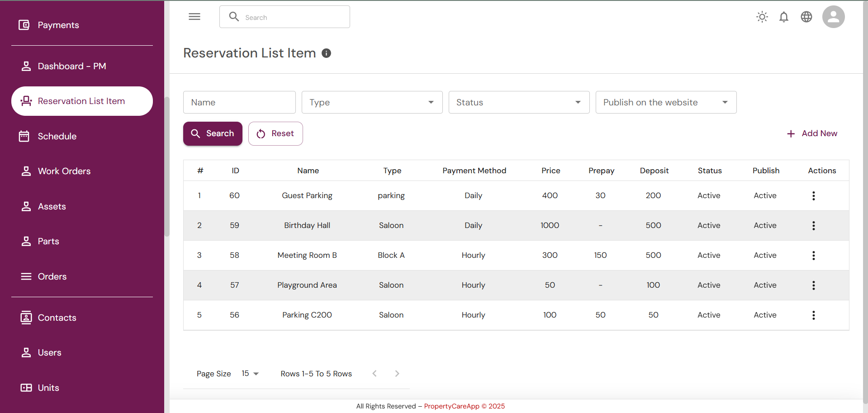The image size is (868, 413).
Task: Go to next page arrow
Action: [397, 374]
